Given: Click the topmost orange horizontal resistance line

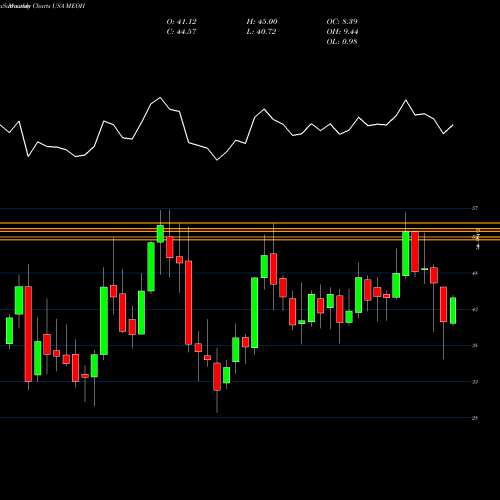Looking at the screenshot, I should coord(250,223).
